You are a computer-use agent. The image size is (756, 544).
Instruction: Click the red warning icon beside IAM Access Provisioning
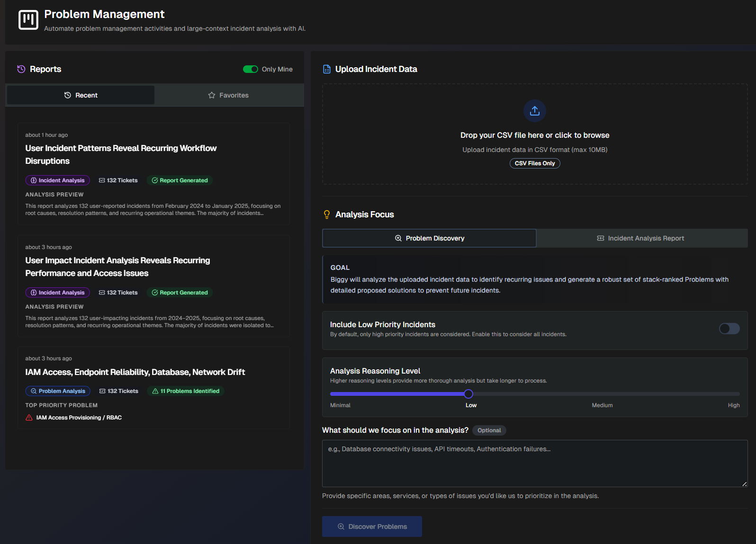pyautogui.click(x=29, y=418)
